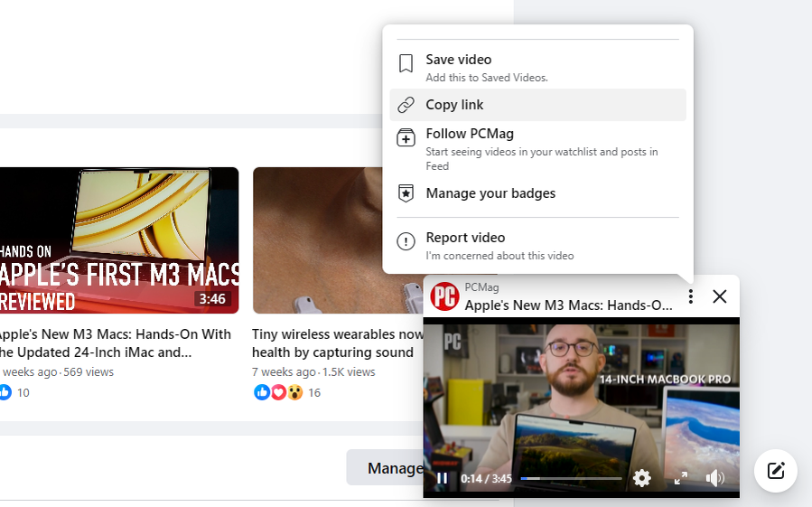Select Save video menu entry

pos(537,68)
